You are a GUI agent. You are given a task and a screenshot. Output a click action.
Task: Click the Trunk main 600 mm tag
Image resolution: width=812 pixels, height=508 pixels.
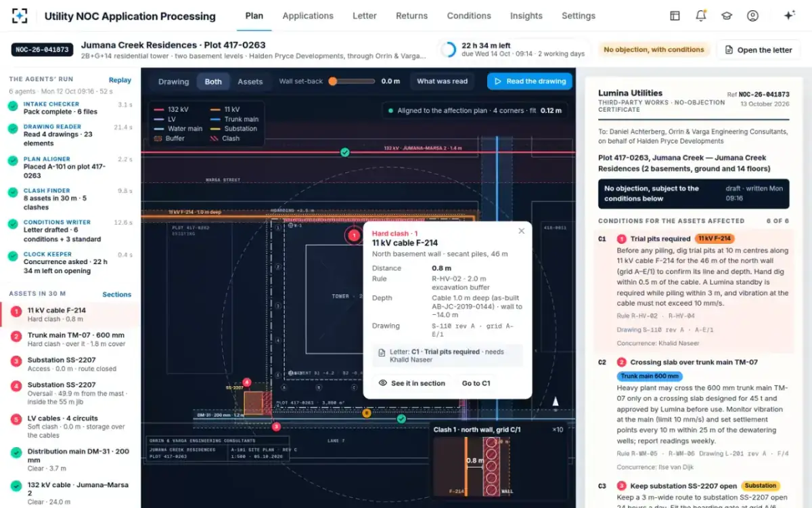(650, 377)
